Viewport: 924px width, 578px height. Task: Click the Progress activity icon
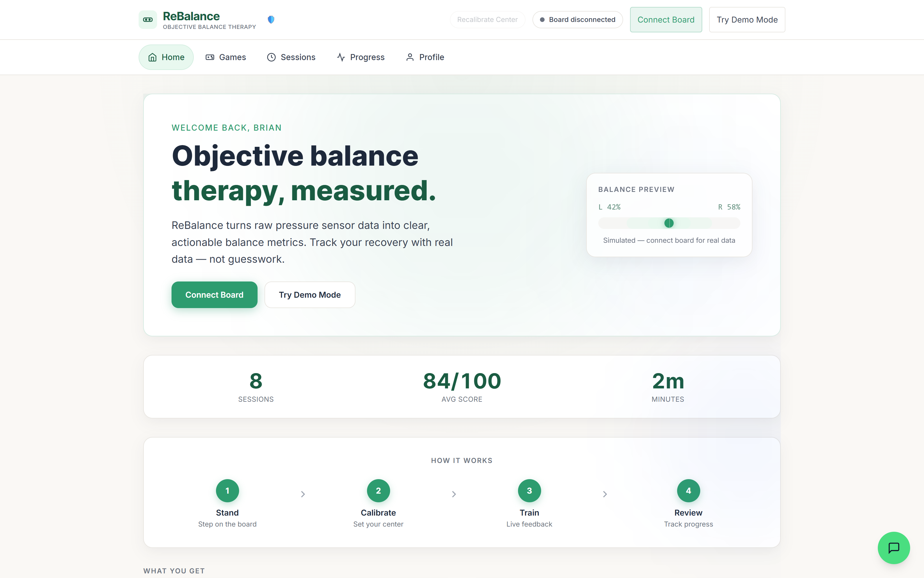click(x=341, y=57)
